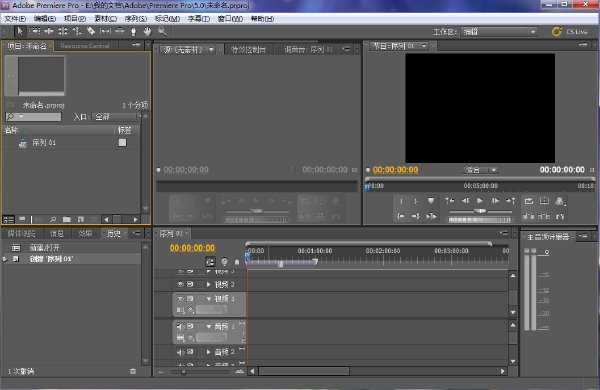Image resolution: width=600 pixels, height=390 pixels.
Task: Select the Zoom magnifier tool
Action: [162, 31]
